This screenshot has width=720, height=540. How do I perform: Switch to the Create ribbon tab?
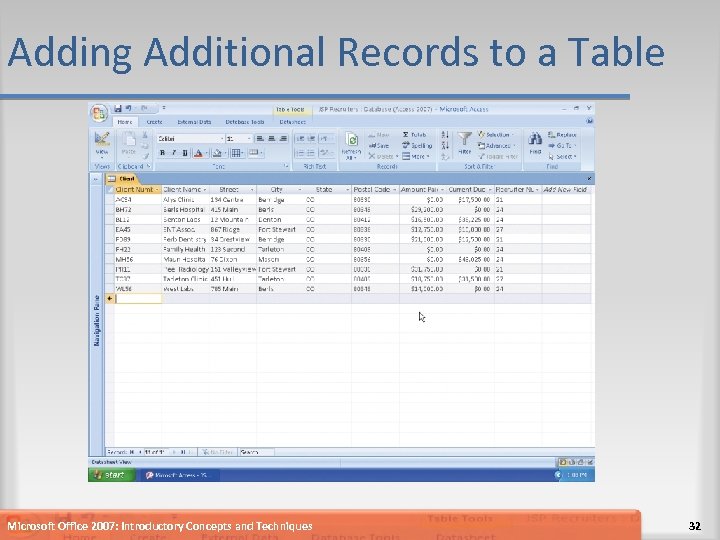[154, 122]
